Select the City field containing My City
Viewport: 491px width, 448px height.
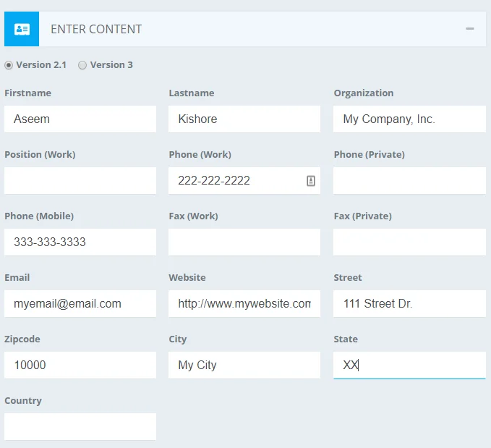244,365
